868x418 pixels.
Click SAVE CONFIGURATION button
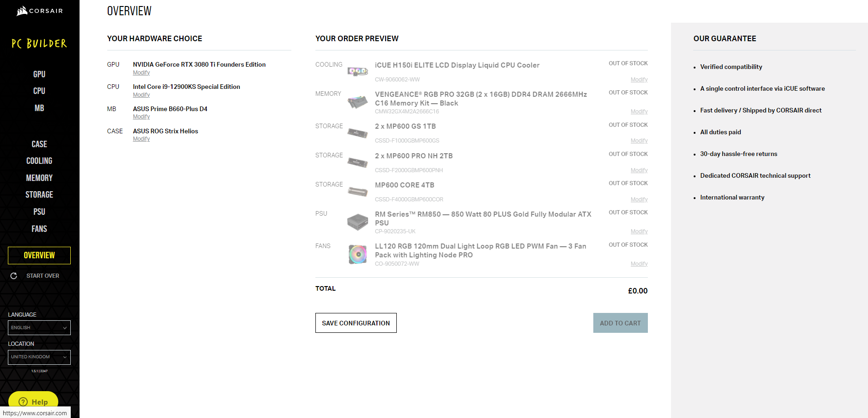[356, 323]
